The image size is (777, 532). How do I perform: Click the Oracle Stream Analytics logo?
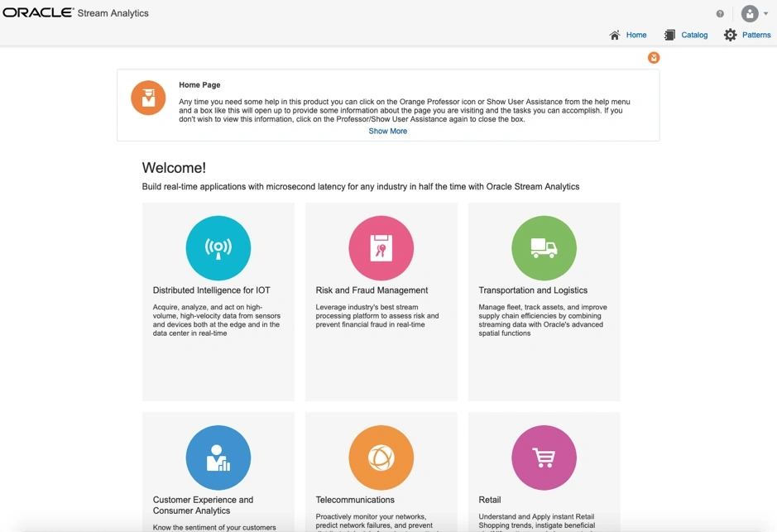click(76, 13)
